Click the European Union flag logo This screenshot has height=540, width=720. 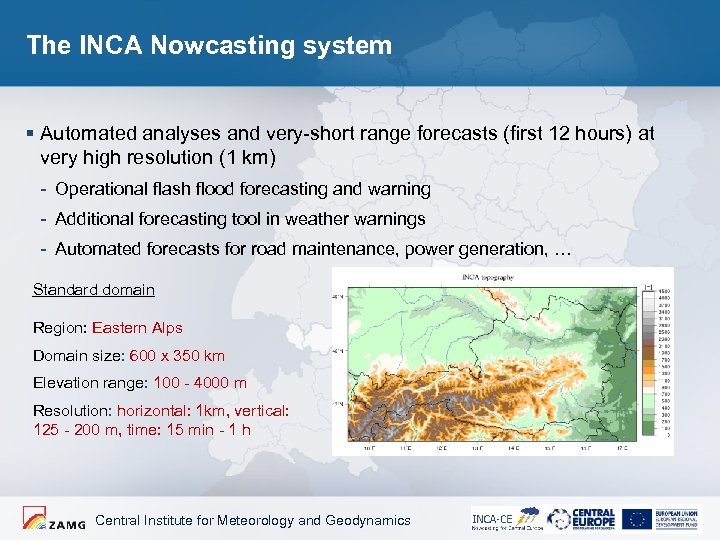click(x=637, y=519)
